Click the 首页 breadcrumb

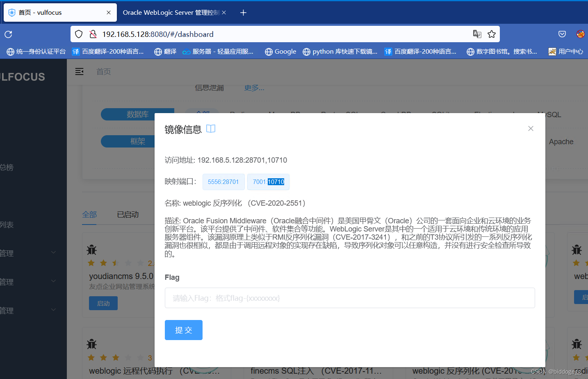(x=104, y=72)
